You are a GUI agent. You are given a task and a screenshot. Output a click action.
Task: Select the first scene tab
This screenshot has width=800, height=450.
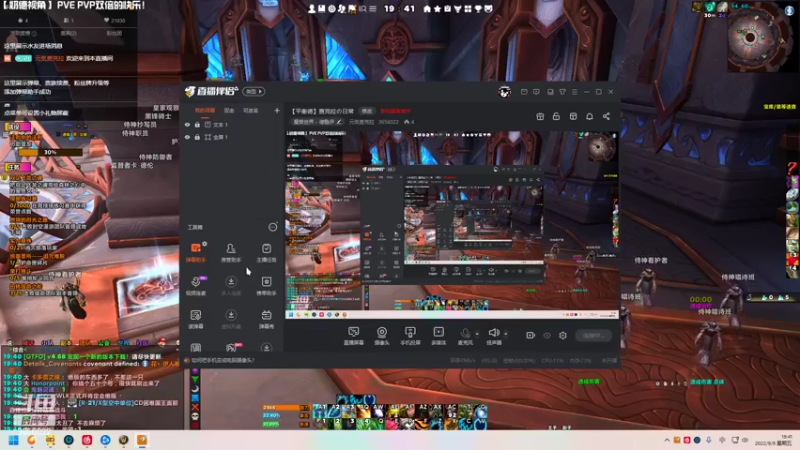pyautogui.click(x=205, y=110)
